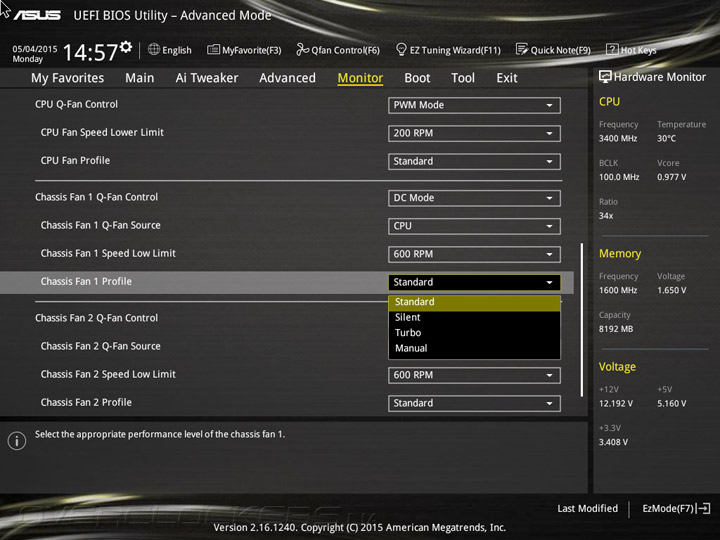
Task: Click the Vcore value 0.977 V
Action: (x=671, y=177)
